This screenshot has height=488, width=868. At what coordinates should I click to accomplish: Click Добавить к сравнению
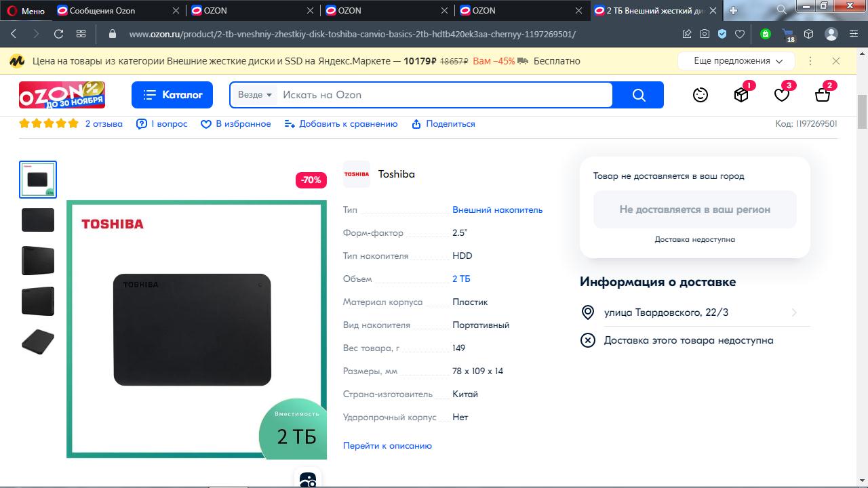[x=341, y=124]
